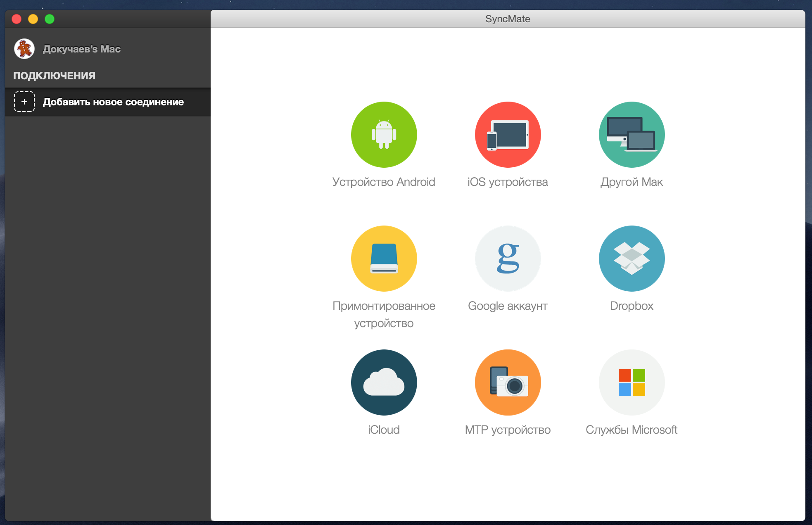The width and height of the screenshot is (812, 525).
Task: Select 'Докучаев's Mac' profile name
Action: pyautogui.click(x=82, y=49)
